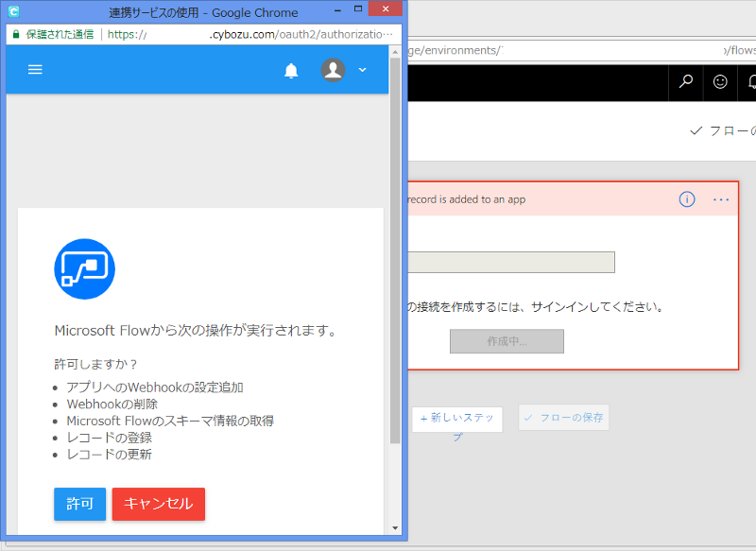The width and height of the screenshot is (756, 551).
Task: Click the smiley feedback icon
Action: [x=720, y=82]
